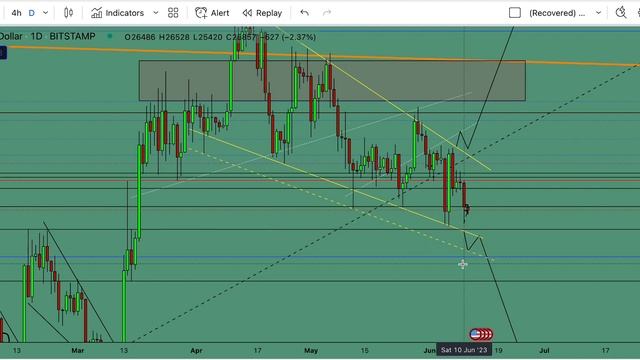Select the grey rectangle zone drawing
The image size is (640, 360).
(x=332, y=80)
